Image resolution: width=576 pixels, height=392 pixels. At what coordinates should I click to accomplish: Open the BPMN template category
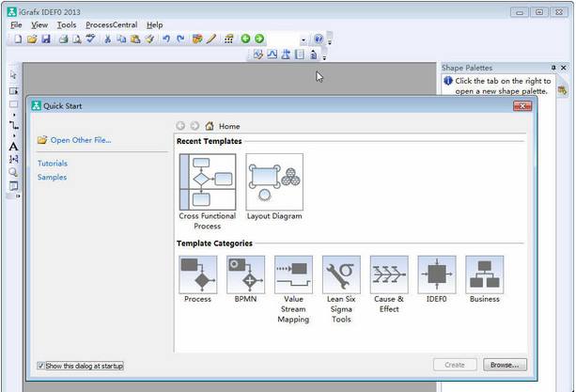click(x=246, y=279)
